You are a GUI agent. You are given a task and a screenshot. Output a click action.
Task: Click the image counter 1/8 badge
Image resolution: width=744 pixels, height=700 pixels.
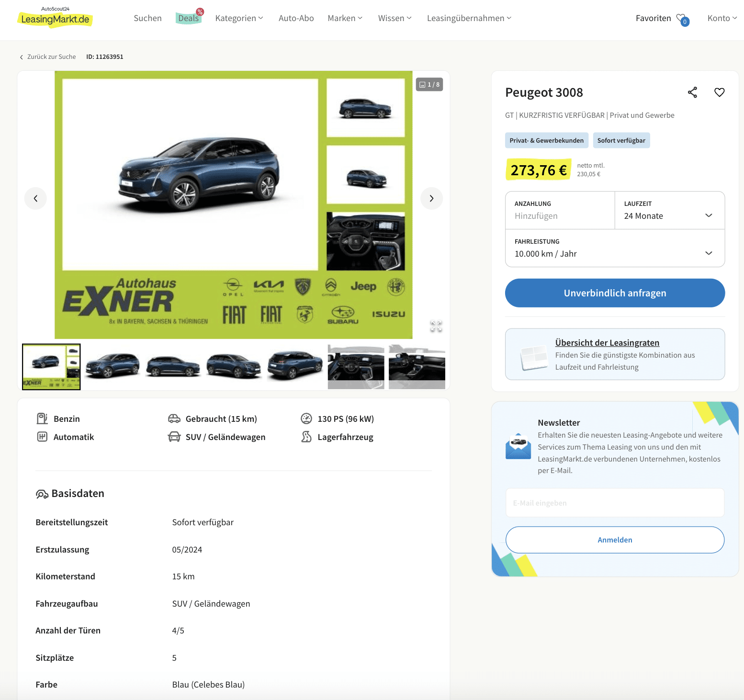[x=429, y=85]
